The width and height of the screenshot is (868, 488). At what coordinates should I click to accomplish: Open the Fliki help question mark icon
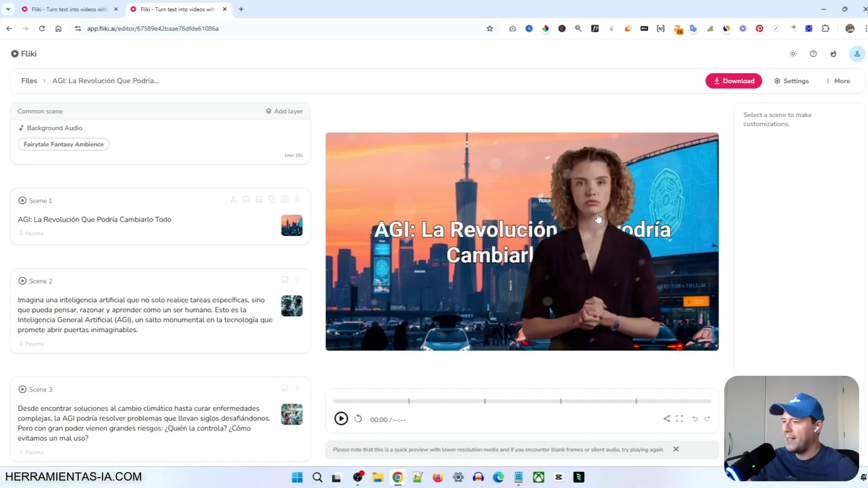click(x=813, y=54)
